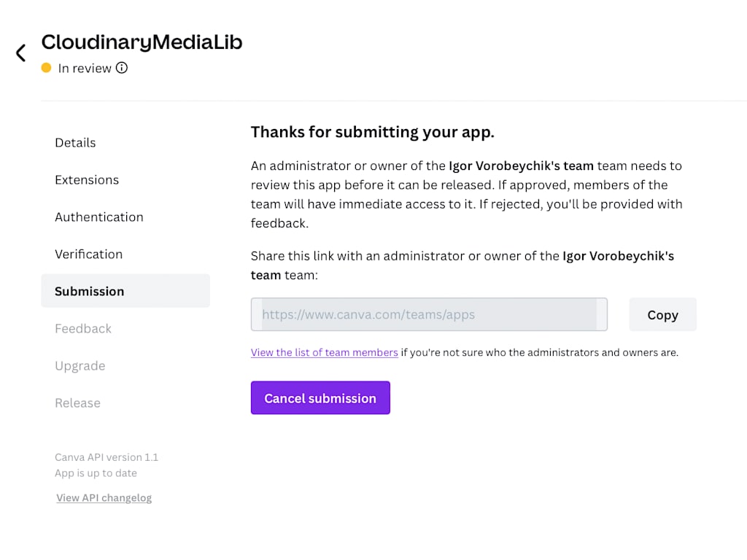Open the Authentication section
The image size is (747, 560).
click(x=99, y=217)
